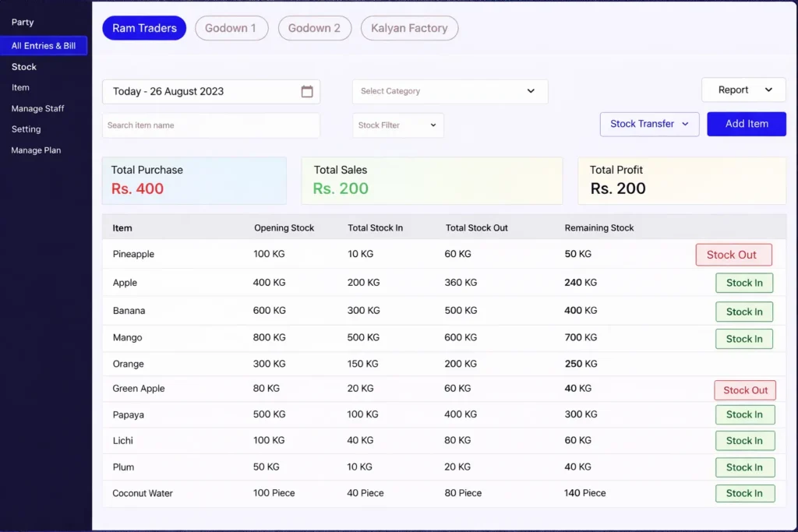798x532 pixels.
Task: Open the Report dropdown
Action: click(742, 90)
